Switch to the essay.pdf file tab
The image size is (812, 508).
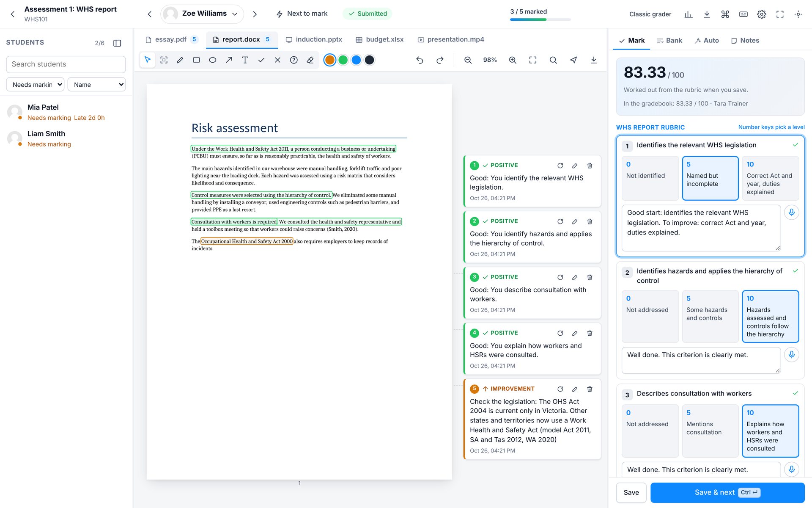pyautogui.click(x=171, y=39)
